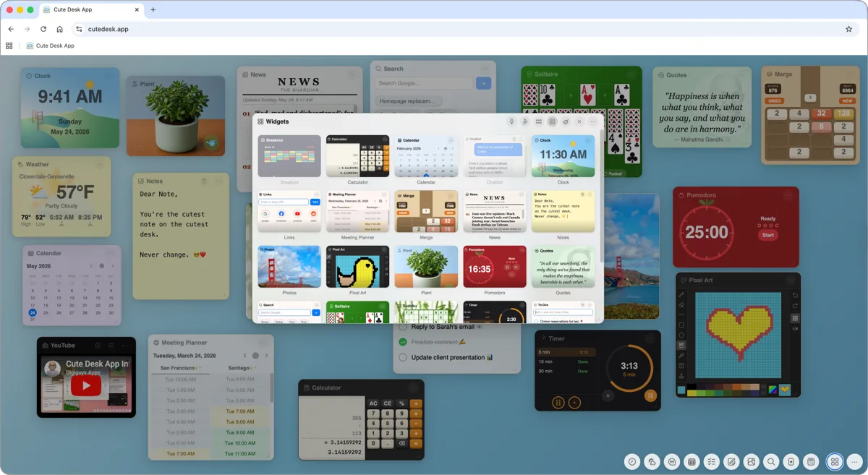Switch Widgets panel to small grid view

pos(539,121)
